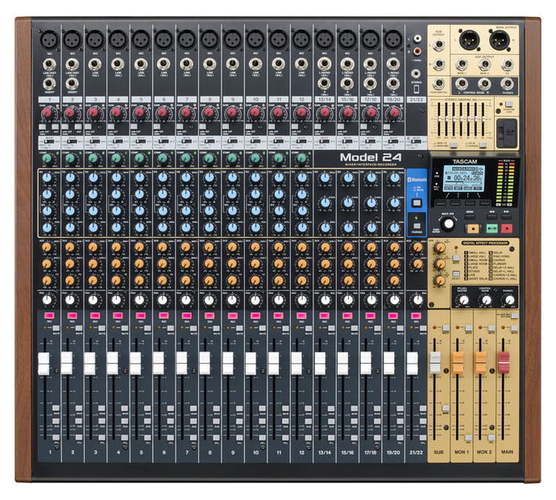Arm channel 12 pink REC button

click(301, 316)
